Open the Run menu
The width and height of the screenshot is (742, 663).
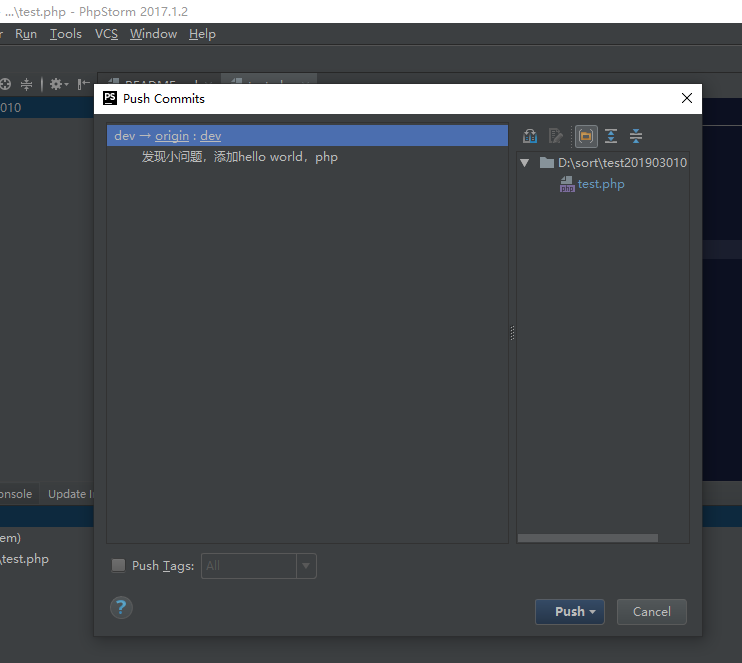[26, 34]
